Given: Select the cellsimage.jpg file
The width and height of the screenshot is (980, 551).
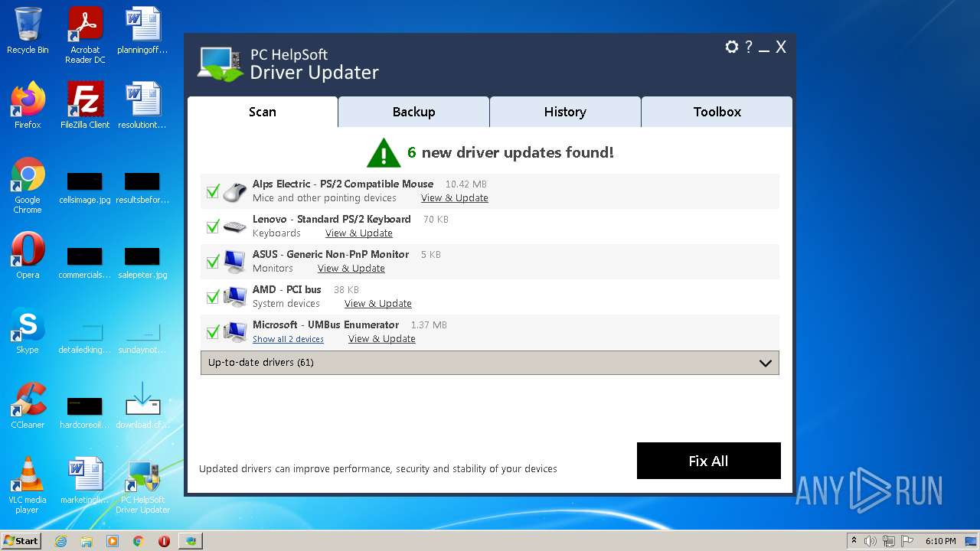Looking at the screenshot, I should pos(85,188).
